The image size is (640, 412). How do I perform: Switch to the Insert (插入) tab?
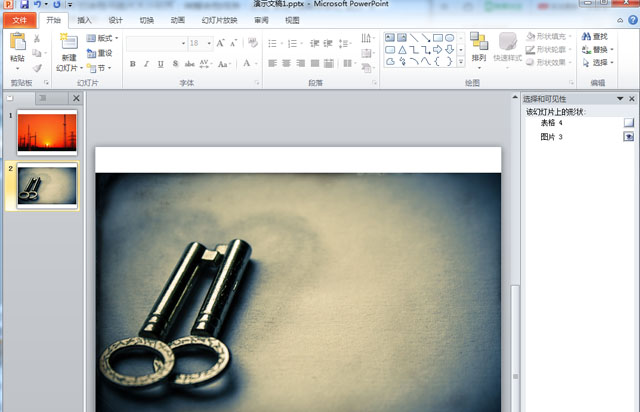[84, 20]
